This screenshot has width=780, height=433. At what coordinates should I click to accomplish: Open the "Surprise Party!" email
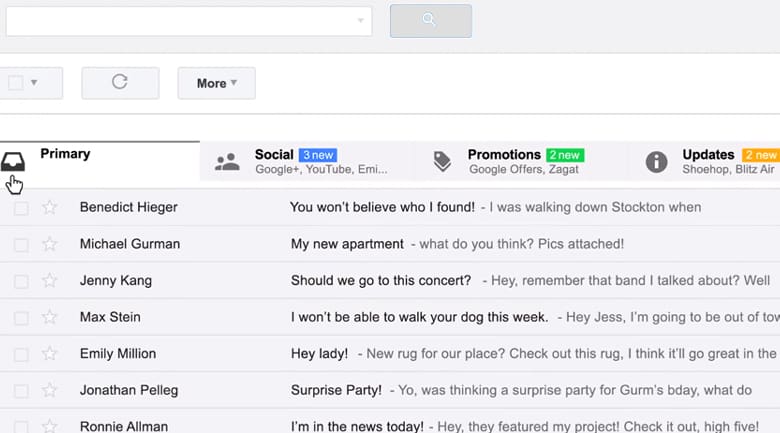coord(336,390)
